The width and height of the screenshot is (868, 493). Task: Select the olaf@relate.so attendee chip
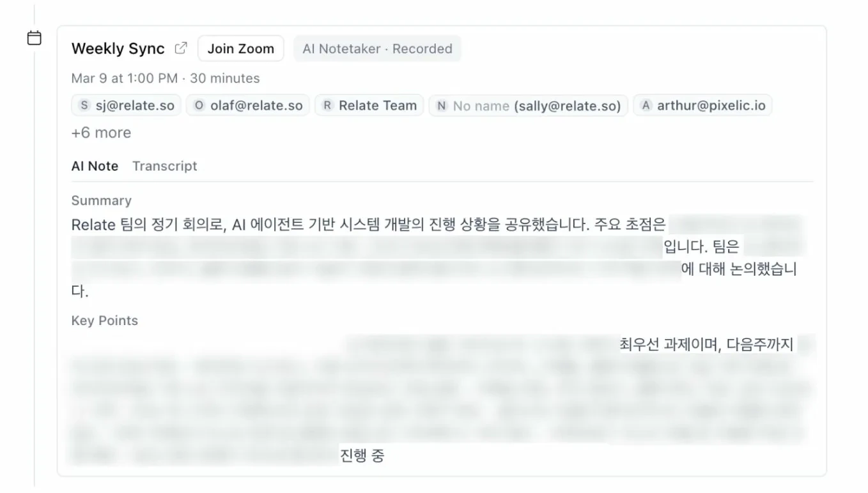(x=248, y=106)
